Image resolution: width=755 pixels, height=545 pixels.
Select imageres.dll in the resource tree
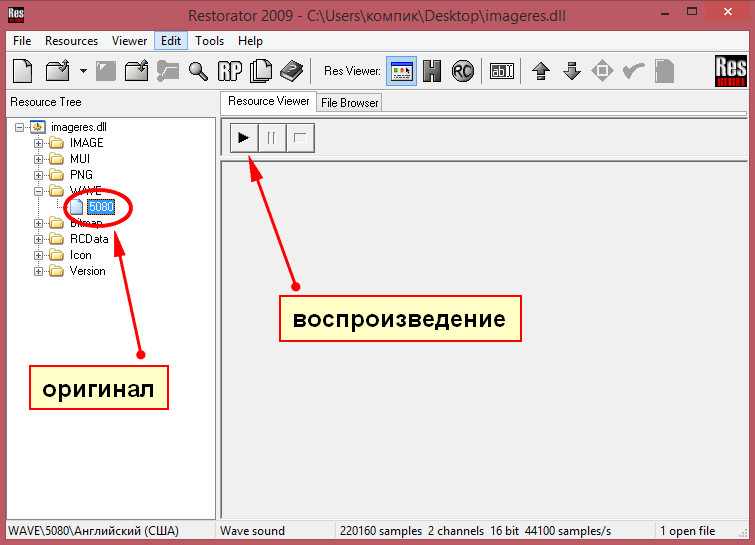click(79, 127)
